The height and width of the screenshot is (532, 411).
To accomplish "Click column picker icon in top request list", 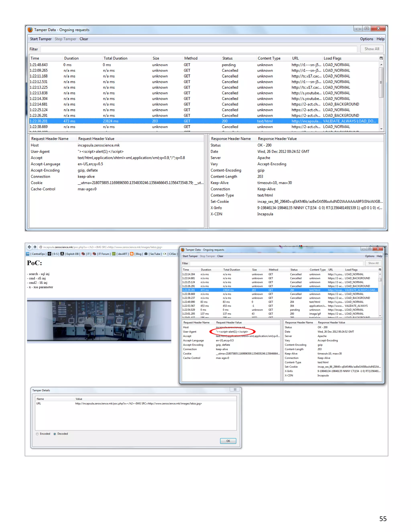I will tap(381, 58).
